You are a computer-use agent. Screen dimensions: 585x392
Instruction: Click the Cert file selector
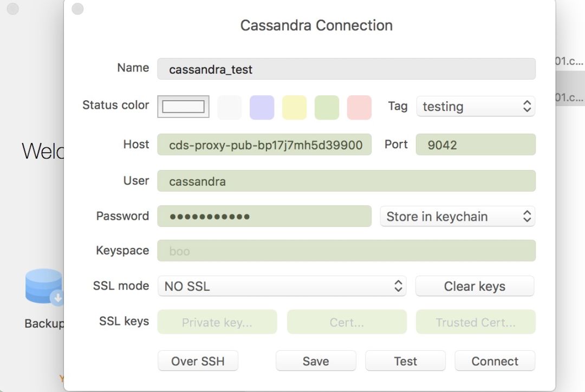coord(346,323)
